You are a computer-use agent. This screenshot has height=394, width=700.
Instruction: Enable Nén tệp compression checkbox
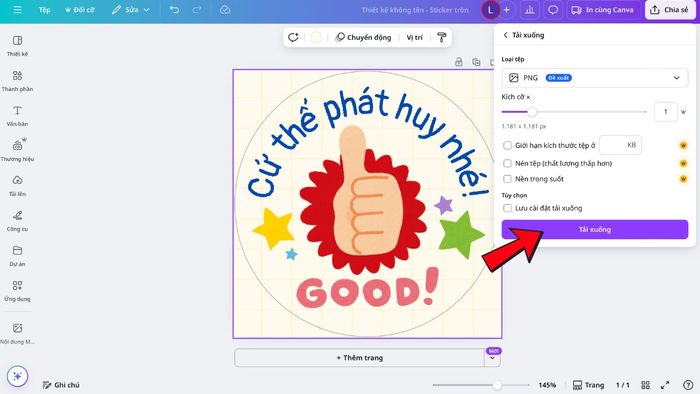507,163
